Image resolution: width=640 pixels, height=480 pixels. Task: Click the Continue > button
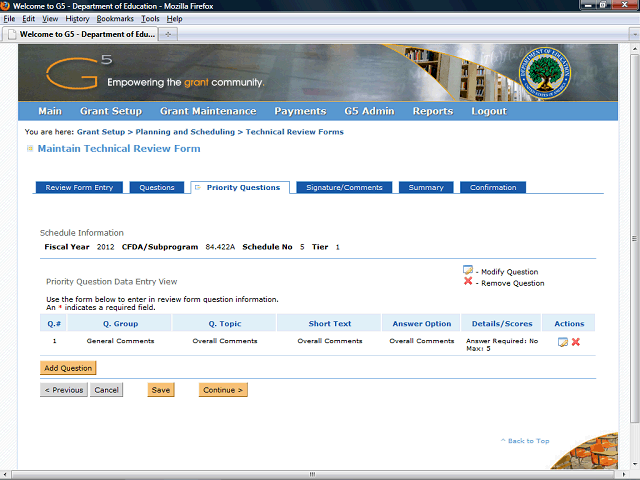coord(223,390)
